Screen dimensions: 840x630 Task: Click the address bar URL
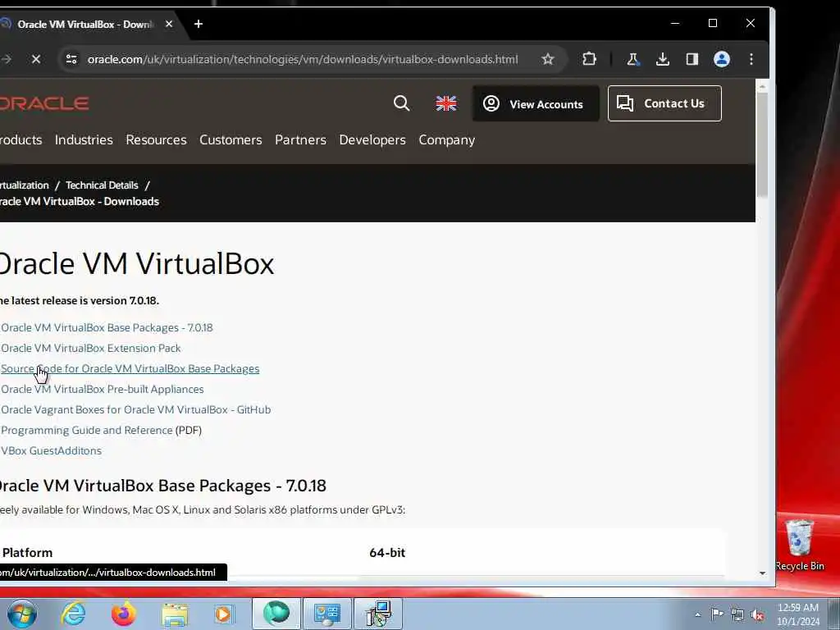pos(303,59)
